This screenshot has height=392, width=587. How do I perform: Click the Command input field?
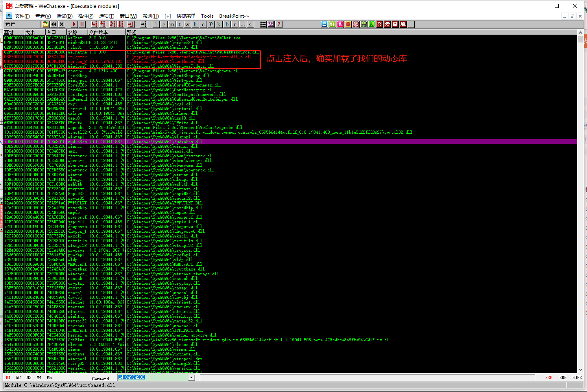point(153,377)
